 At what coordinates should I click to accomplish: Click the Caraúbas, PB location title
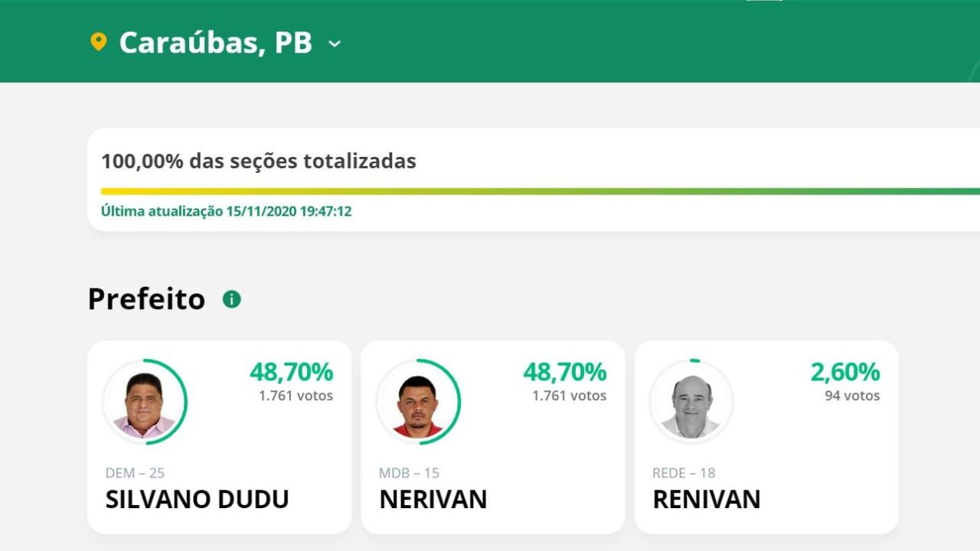[x=215, y=43]
